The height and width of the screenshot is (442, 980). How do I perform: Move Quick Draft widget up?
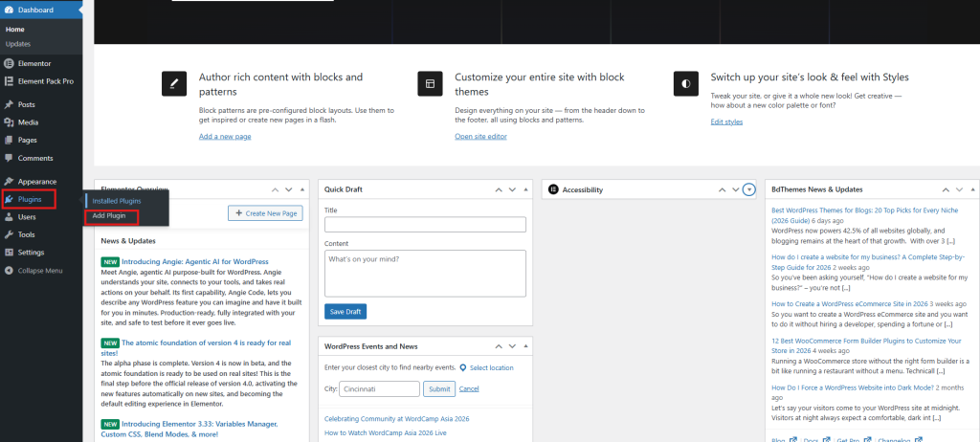[x=499, y=189]
